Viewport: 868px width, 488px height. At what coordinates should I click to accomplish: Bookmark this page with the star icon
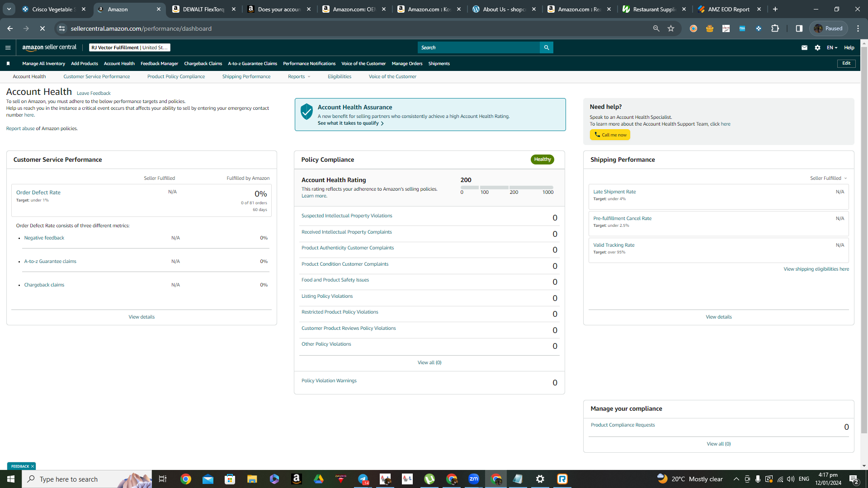point(671,28)
